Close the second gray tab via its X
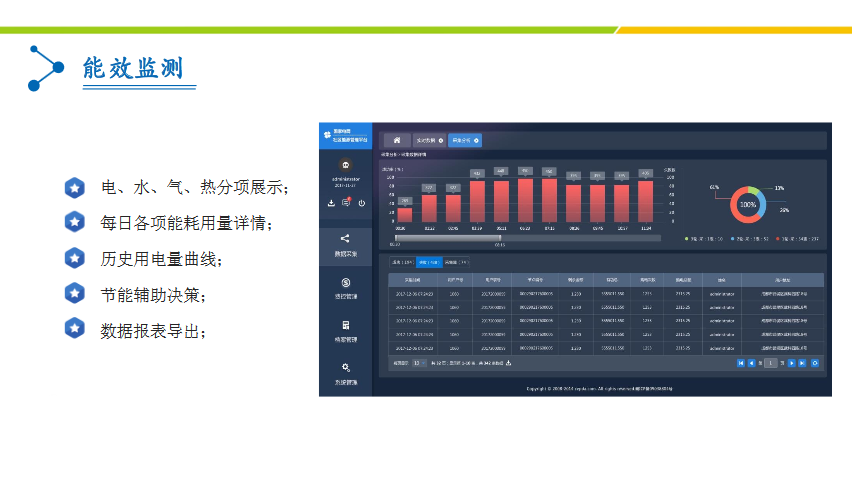The width and height of the screenshot is (852, 480). click(441, 140)
